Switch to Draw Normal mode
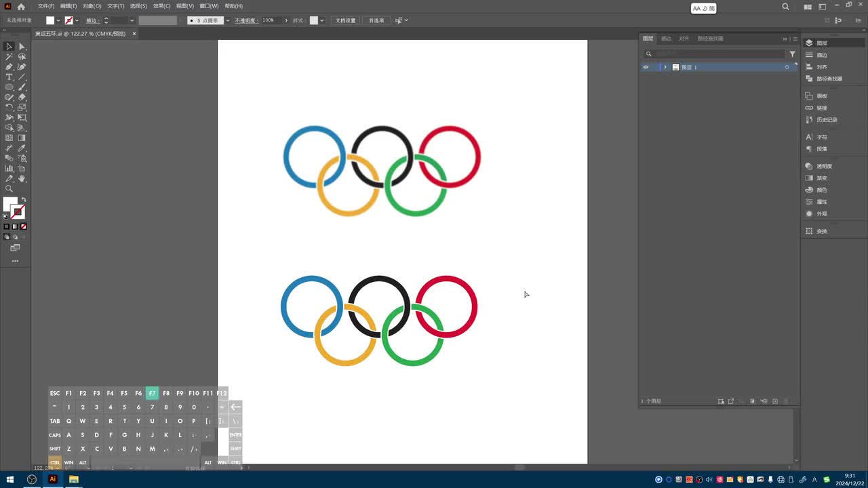The image size is (868, 488). click(x=7, y=237)
